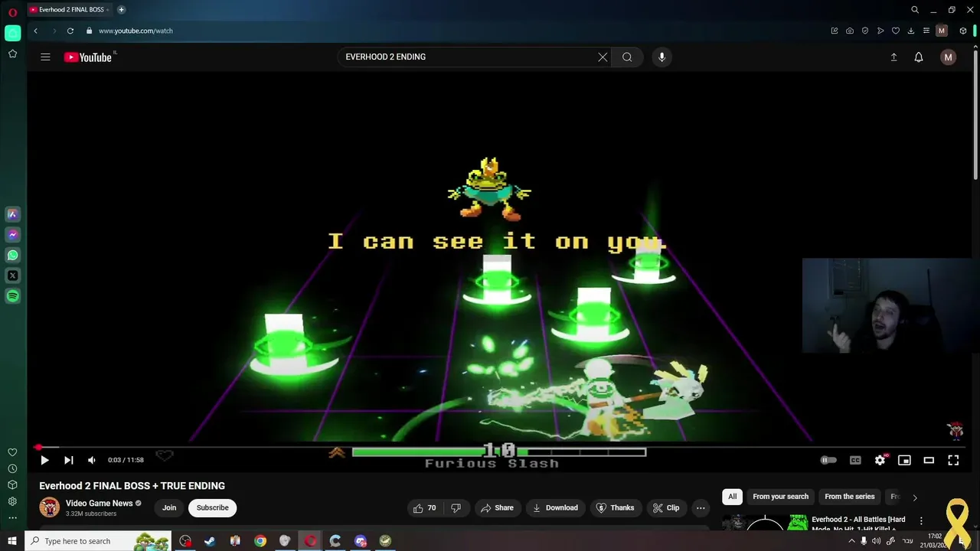This screenshot has width=980, height=551.
Task: Open the Video Game News channel link
Action: (100, 503)
